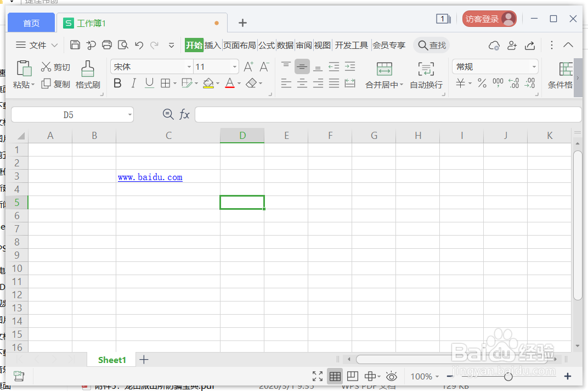Increase font size with larger A icon
The image size is (588, 391).
248,67
